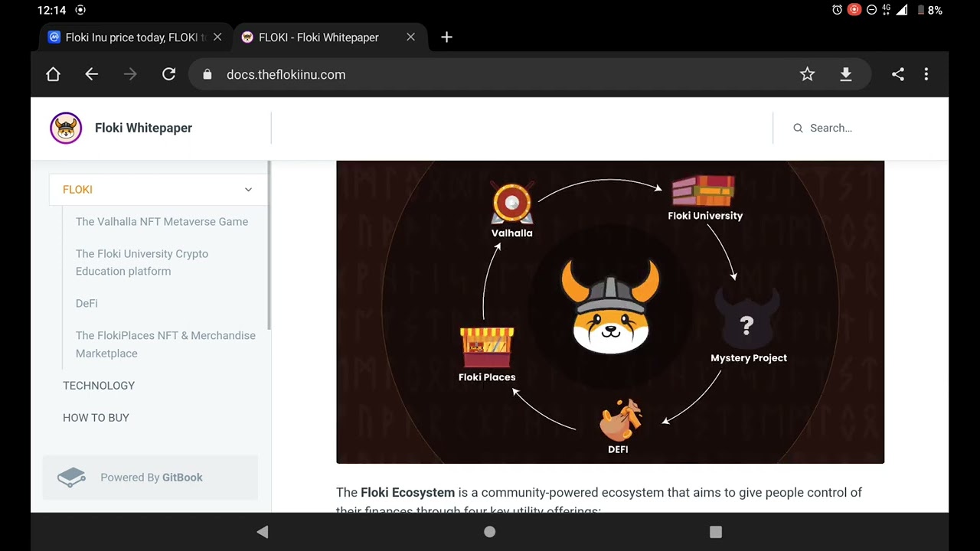The height and width of the screenshot is (551, 980).
Task: Open the Floki Whitepaper title link
Action: 143,128
